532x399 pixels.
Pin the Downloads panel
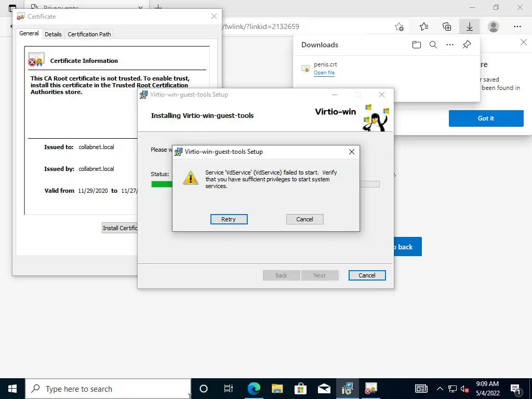point(467,45)
